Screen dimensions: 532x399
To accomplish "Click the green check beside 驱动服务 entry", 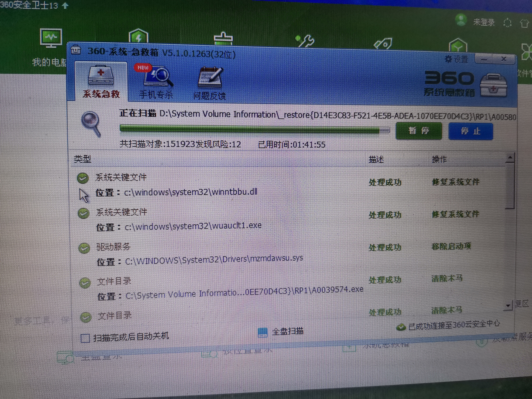I will [x=84, y=248].
